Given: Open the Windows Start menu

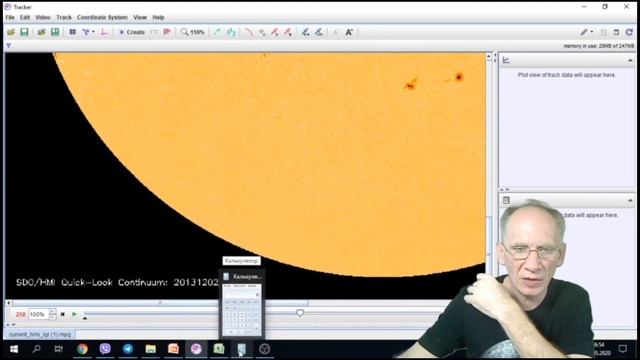Looking at the screenshot, I should click(13, 349).
